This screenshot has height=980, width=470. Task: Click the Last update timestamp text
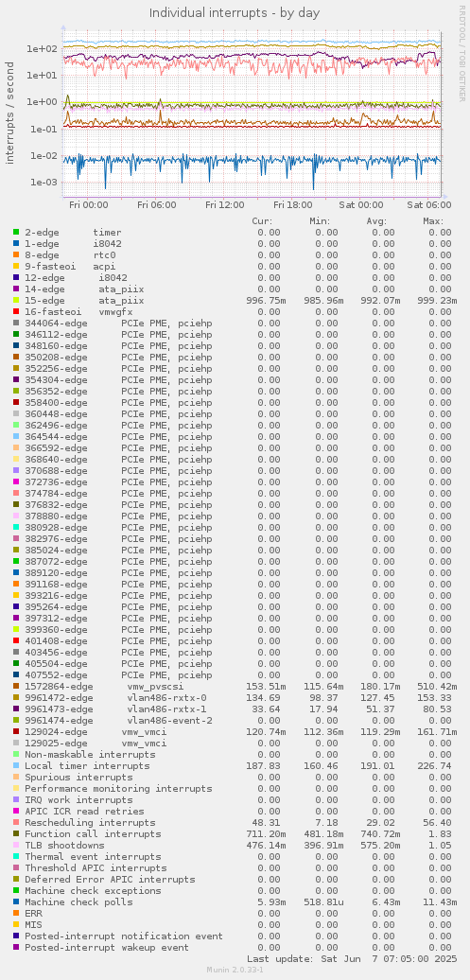pos(352,958)
